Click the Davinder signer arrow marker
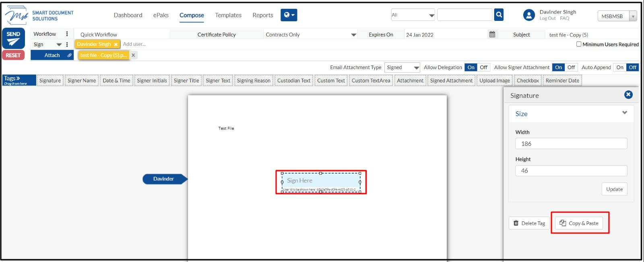The height and width of the screenshot is (262, 644). [165, 179]
